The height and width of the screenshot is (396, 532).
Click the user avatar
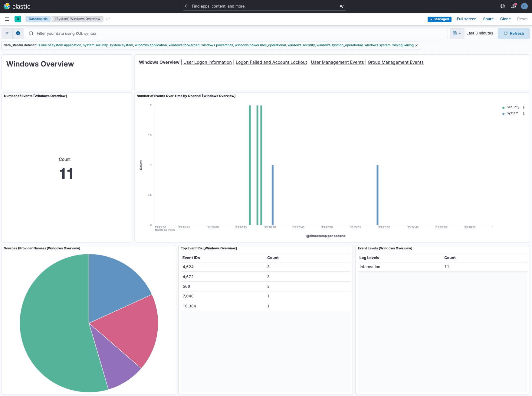coord(524,6)
